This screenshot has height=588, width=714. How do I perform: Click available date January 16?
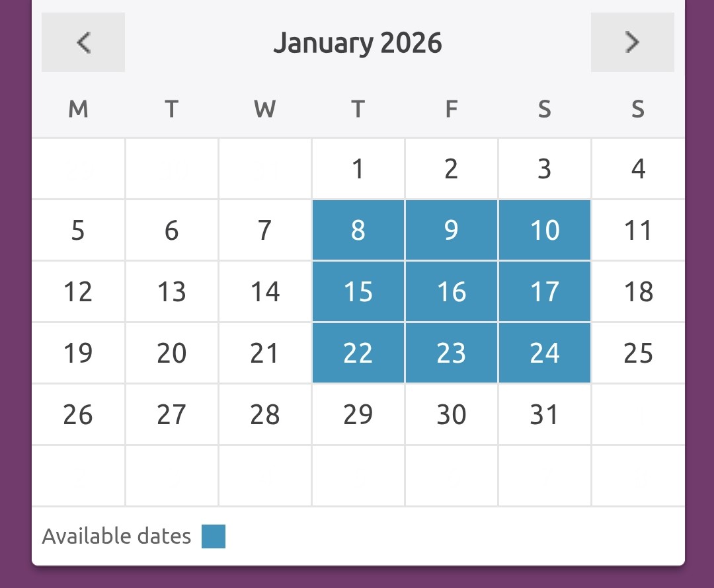452,292
